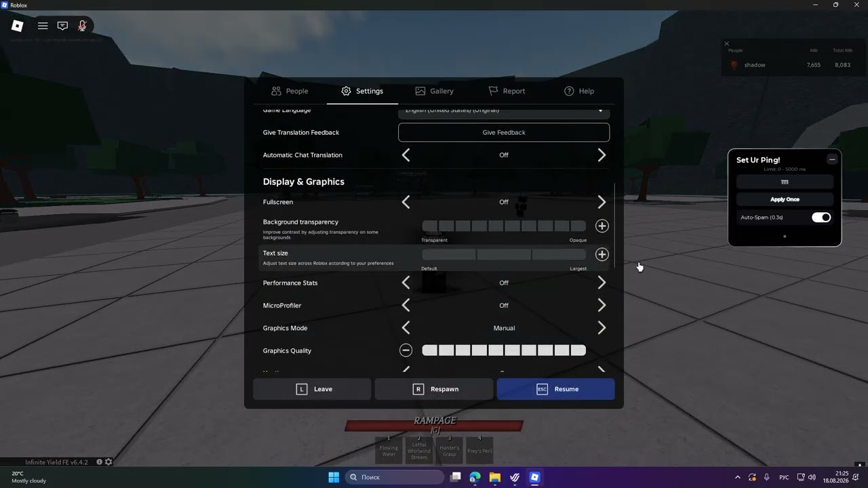Open the Gallery tab

click(x=434, y=91)
